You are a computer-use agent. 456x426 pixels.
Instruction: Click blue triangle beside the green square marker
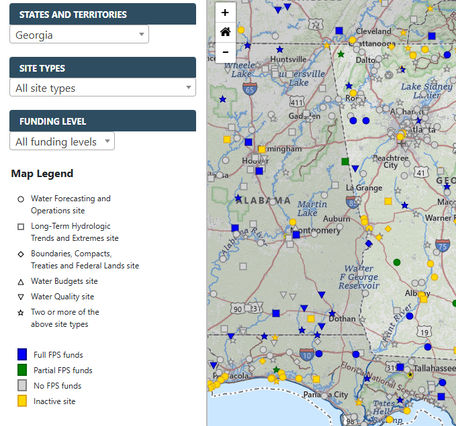pos(355,169)
